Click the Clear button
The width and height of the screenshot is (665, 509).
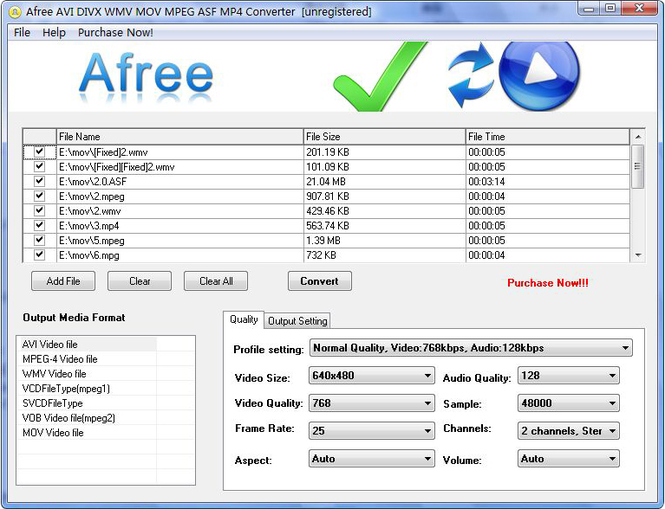point(140,281)
